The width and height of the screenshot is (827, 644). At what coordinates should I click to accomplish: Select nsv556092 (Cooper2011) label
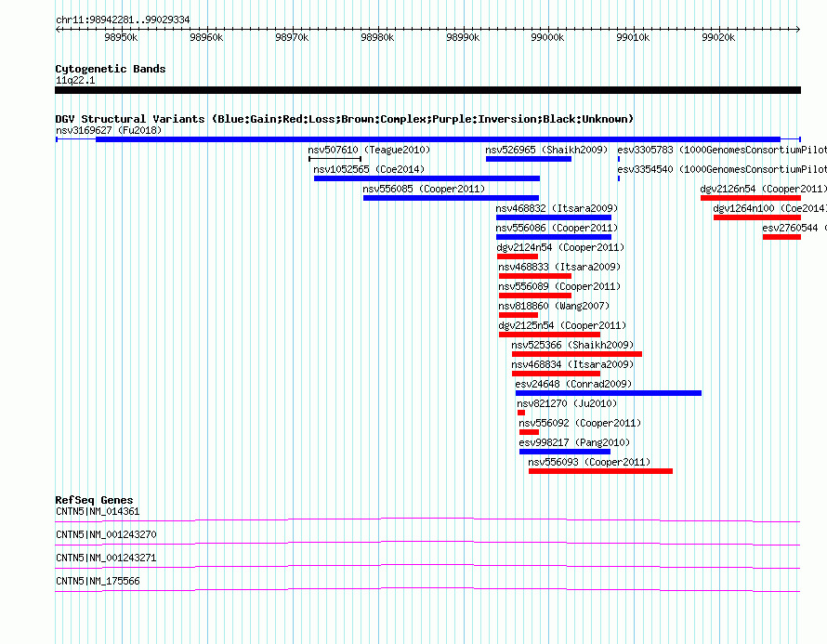click(580, 423)
